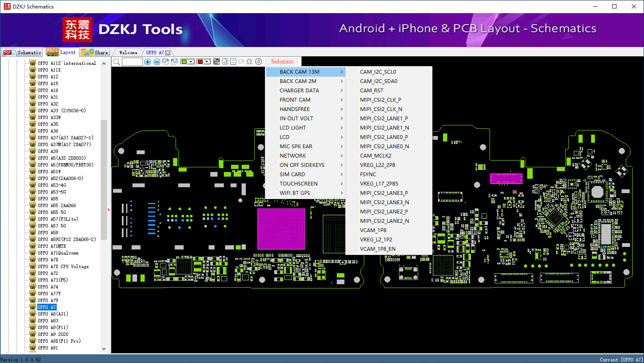Open the Share tab
Screen dimensions: 644x363
point(95,53)
